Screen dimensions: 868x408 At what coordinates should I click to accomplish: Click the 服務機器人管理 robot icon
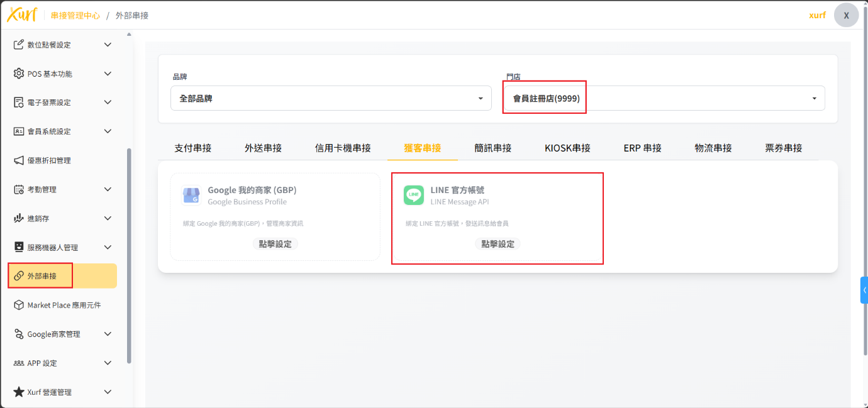[19, 247]
